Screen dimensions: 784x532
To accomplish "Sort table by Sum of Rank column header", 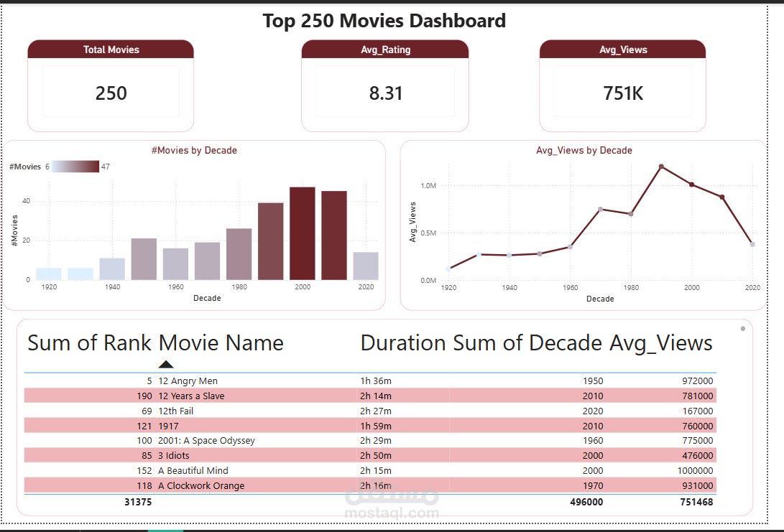I will tap(89, 343).
